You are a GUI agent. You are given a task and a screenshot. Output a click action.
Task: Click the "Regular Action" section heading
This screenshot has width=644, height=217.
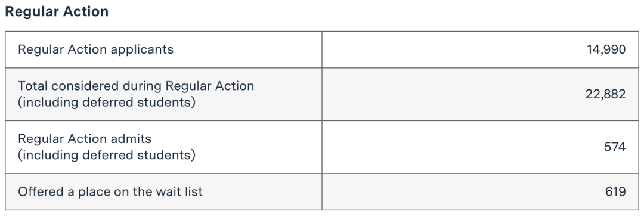pyautogui.click(x=57, y=11)
